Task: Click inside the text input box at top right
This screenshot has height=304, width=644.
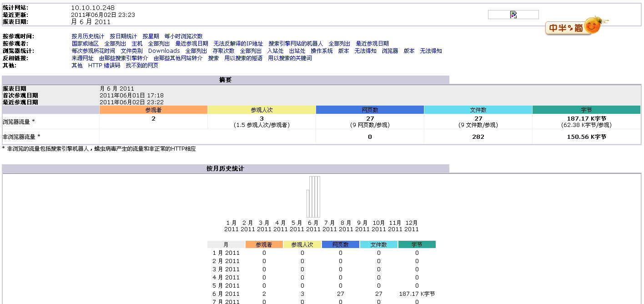Action: click(x=505, y=15)
